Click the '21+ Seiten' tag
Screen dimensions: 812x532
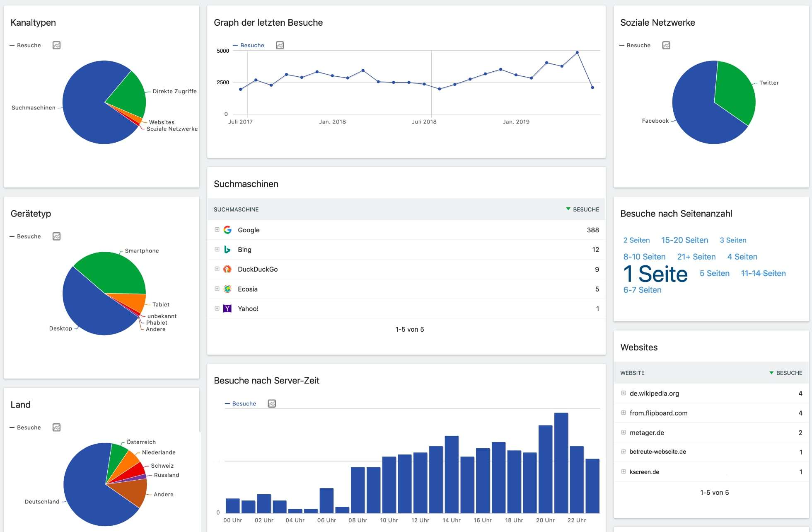[x=696, y=257]
